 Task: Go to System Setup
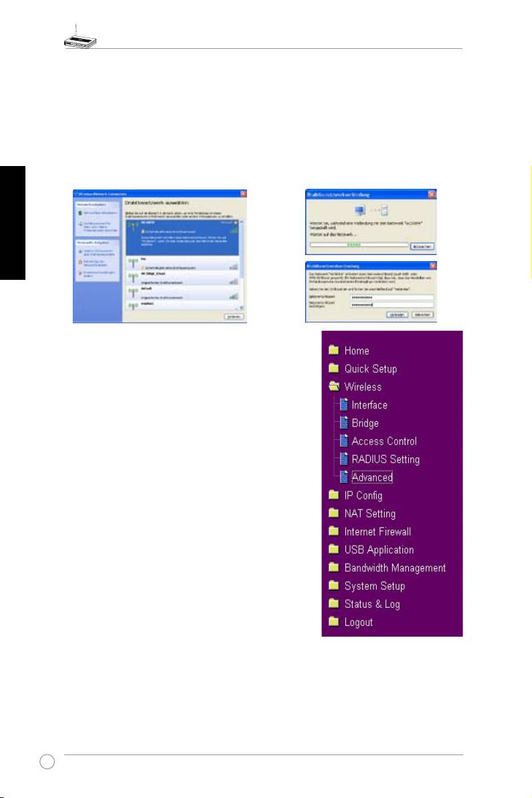[x=374, y=586]
